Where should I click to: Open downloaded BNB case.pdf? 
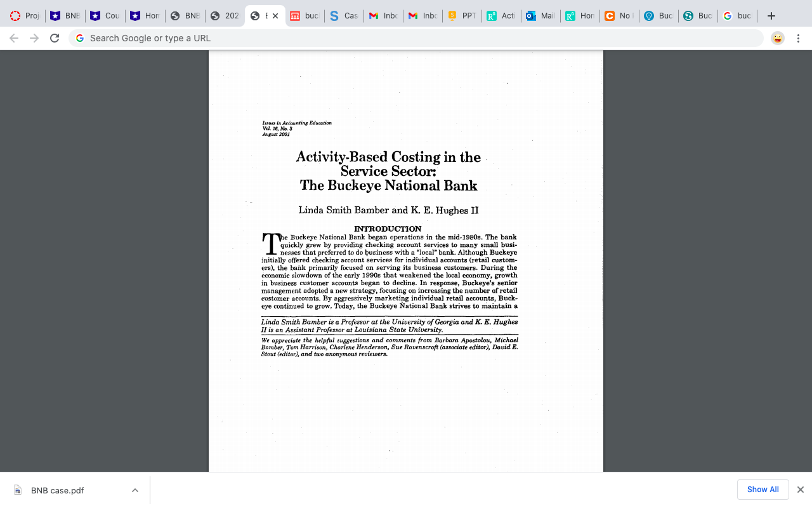(57, 490)
